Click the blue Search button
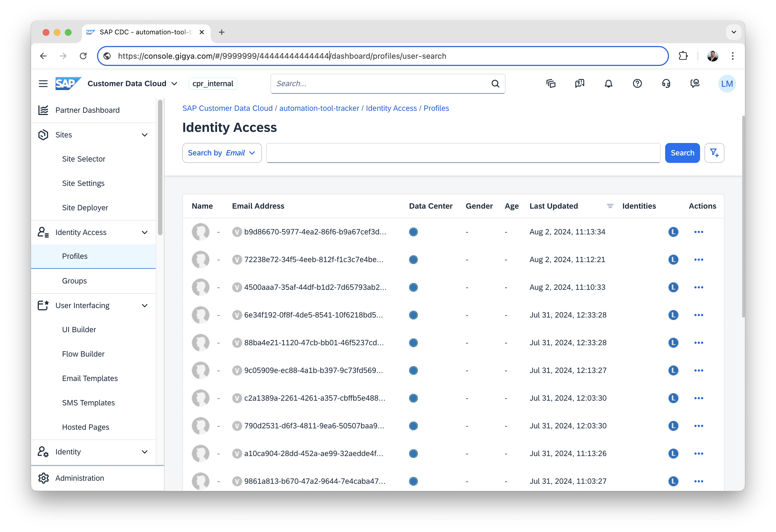The width and height of the screenshot is (776, 532). [682, 153]
